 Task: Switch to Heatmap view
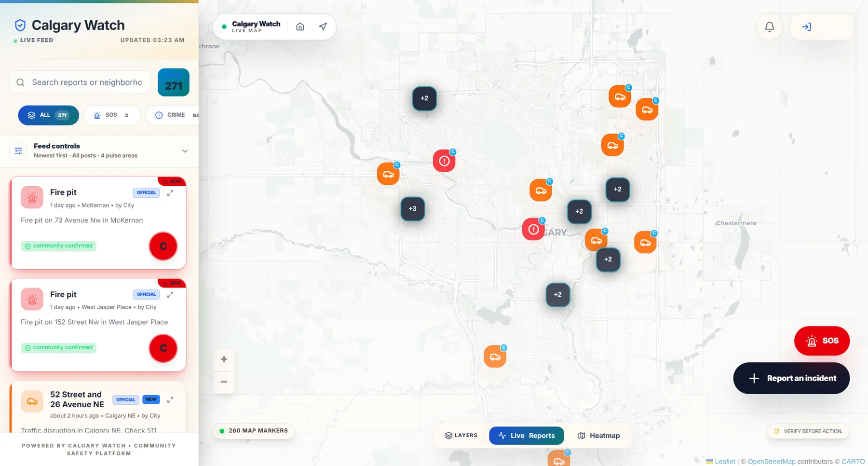point(599,436)
